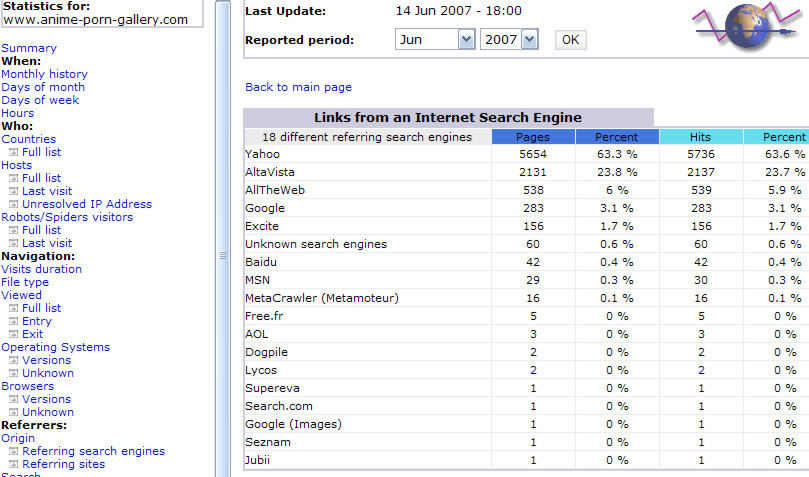Open the year dropdown showing 2007
The width and height of the screenshot is (809, 477).
click(509, 40)
